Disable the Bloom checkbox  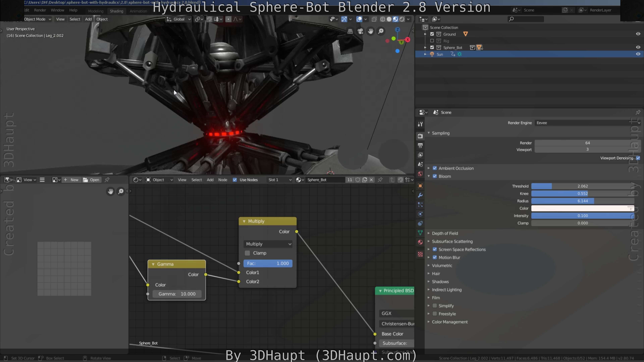pos(435,176)
